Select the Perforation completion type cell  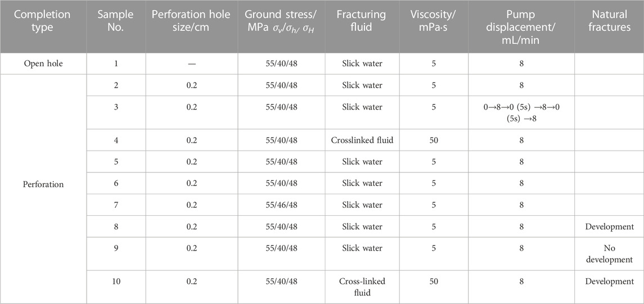[43, 184]
